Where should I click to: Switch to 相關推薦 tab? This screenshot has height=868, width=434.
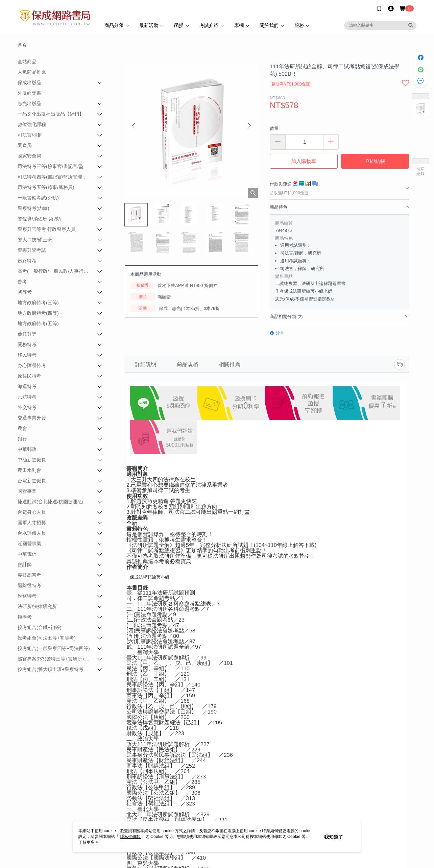pyautogui.click(x=230, y=364)
